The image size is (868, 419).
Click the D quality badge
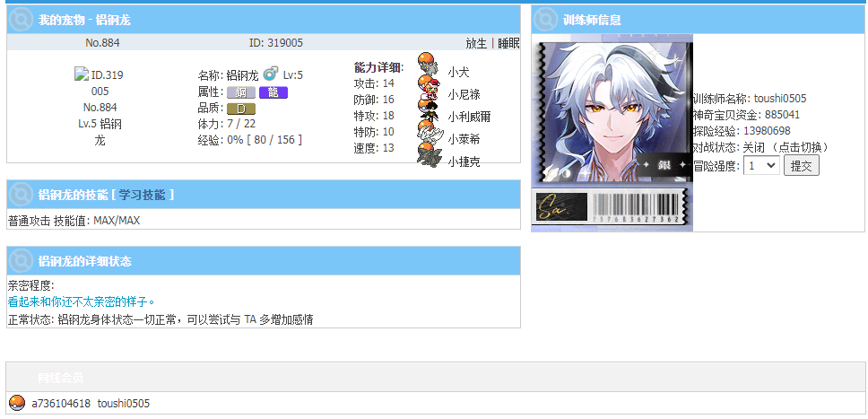pos(241,109)
